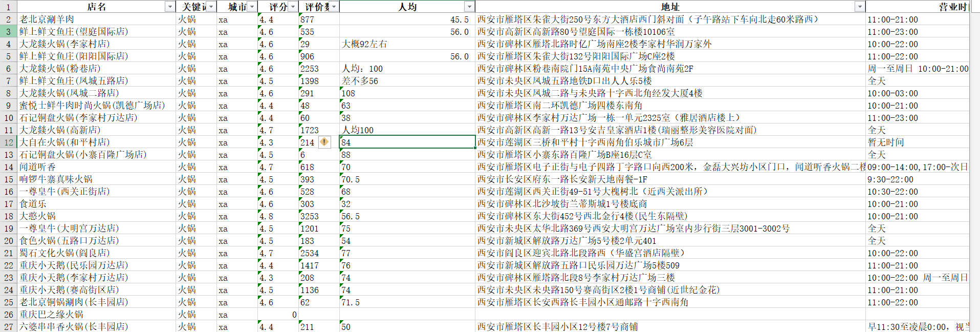
Task: Select the address cell for 西安市长安区府东一路长安新天地南餐-1F
Action: coord(670,179)
